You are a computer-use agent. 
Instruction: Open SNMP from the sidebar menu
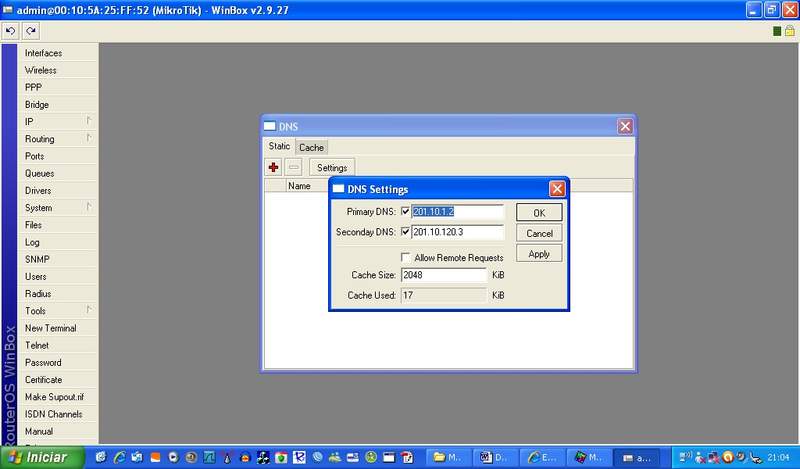(57, 259)
